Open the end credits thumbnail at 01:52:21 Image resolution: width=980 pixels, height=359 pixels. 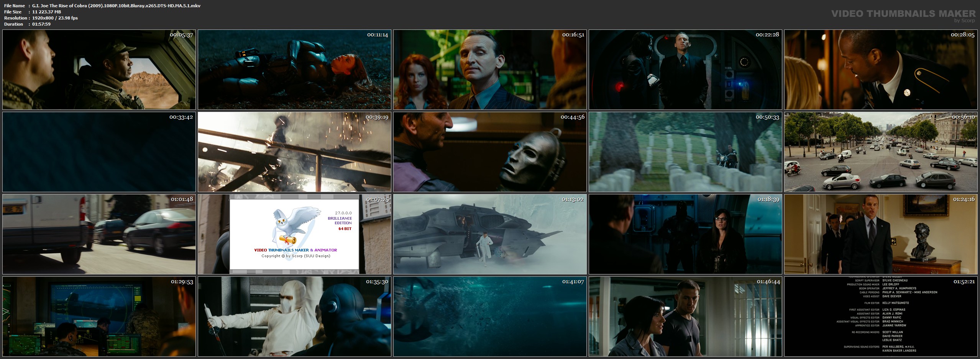(x=881, y=317)
